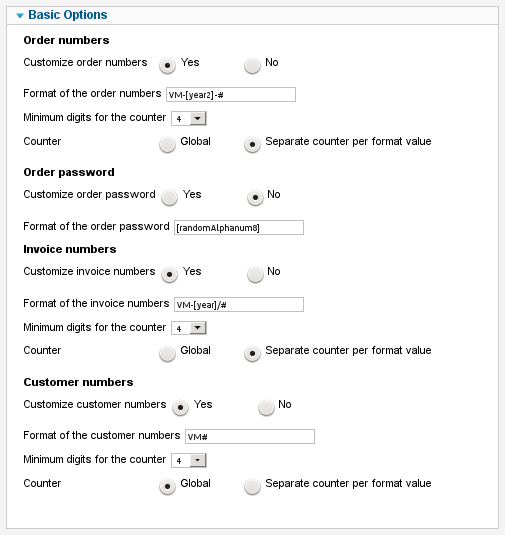Viewport: 505px width, 535px height.
Task: Open invoice numbers minimum digits dropdown
Action: (x=189, y=328)
